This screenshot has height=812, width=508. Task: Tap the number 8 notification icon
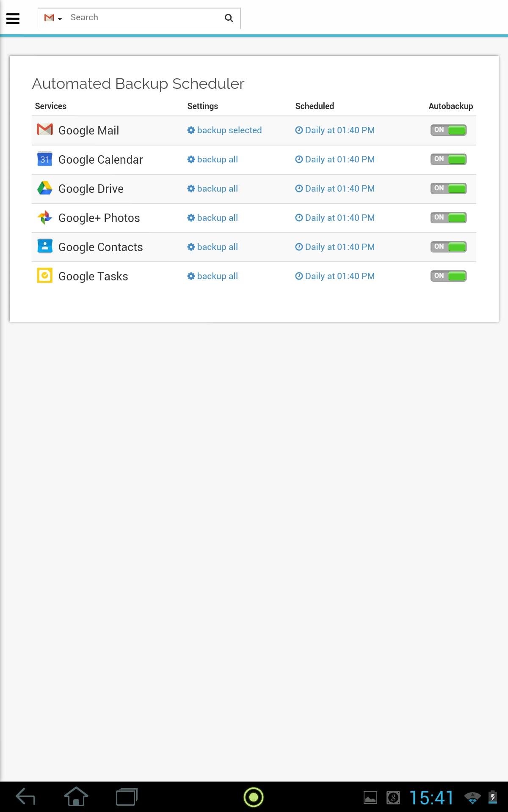[x=393, y=798]
